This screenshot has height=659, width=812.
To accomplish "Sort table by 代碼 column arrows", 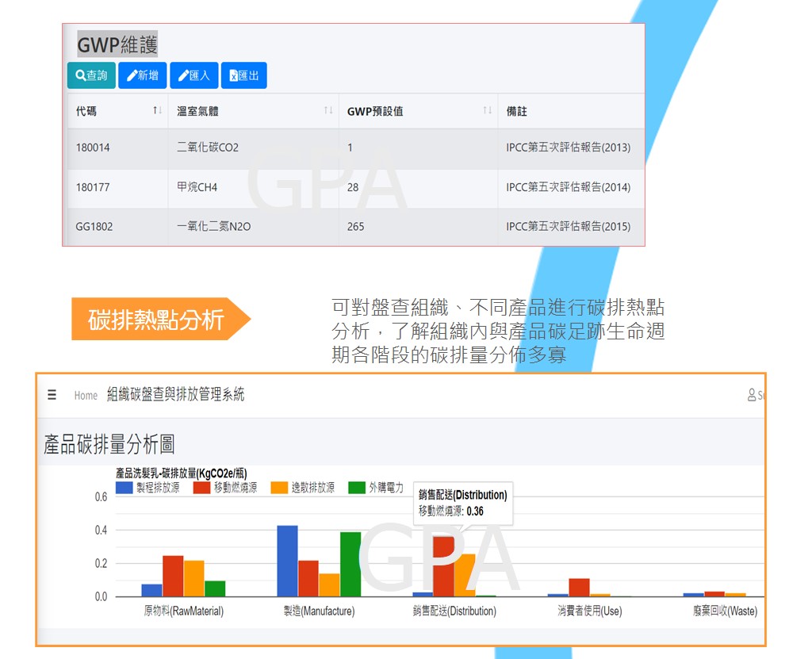I will click(157, 111).
